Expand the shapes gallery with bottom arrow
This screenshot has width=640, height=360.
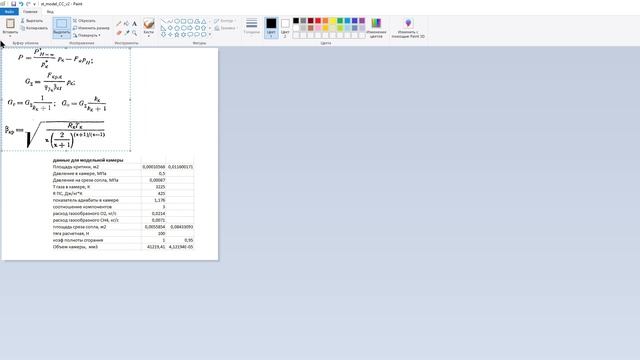point(210,35)
